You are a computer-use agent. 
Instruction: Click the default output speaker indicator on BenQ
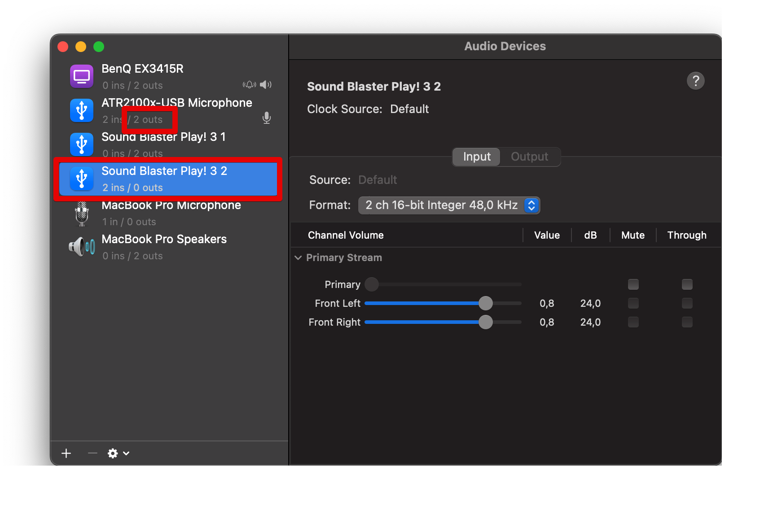pyautogui.click(x=266, y=84)
